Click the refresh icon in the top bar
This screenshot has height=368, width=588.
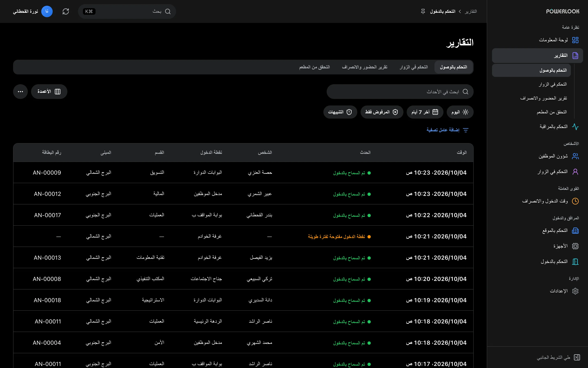coord(66,11)
